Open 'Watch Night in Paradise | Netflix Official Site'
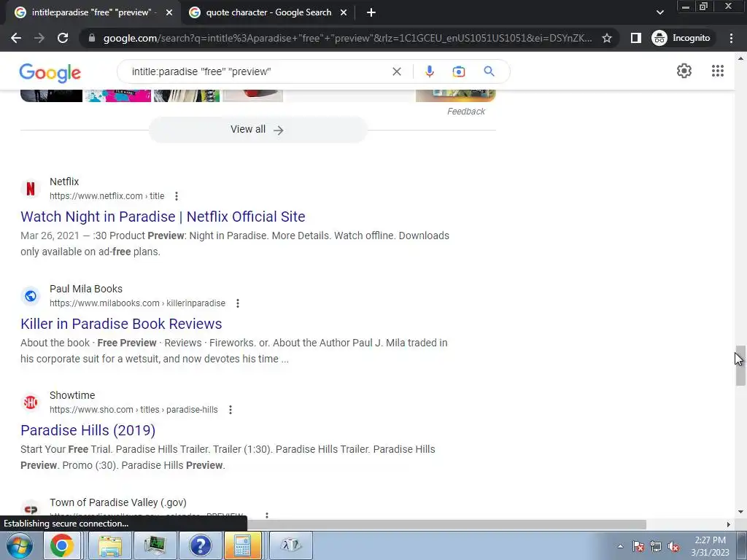 pyautogui.click(x=163, y=217)
